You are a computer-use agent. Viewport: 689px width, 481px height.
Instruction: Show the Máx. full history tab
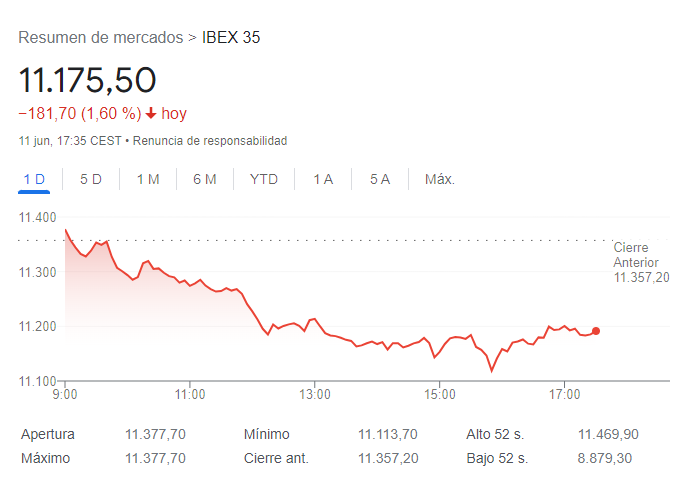tap(440, 179)
